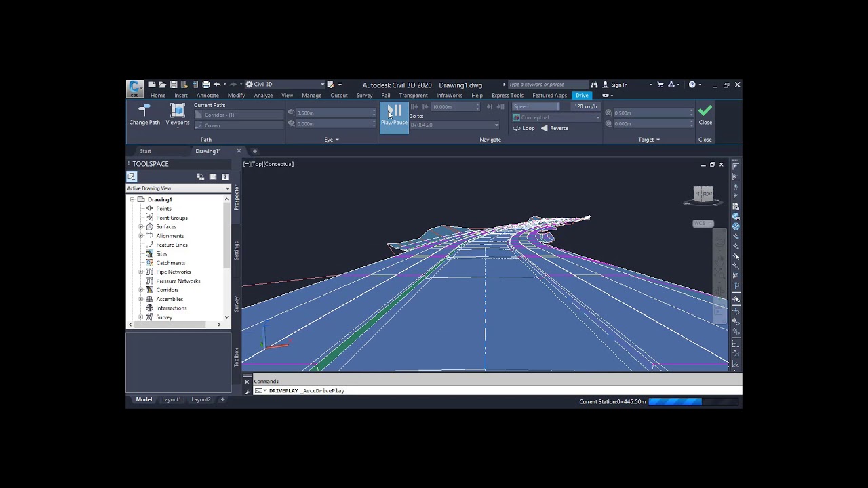
Task: Click the Feature Lines tree item
Action: click(172, 245)
